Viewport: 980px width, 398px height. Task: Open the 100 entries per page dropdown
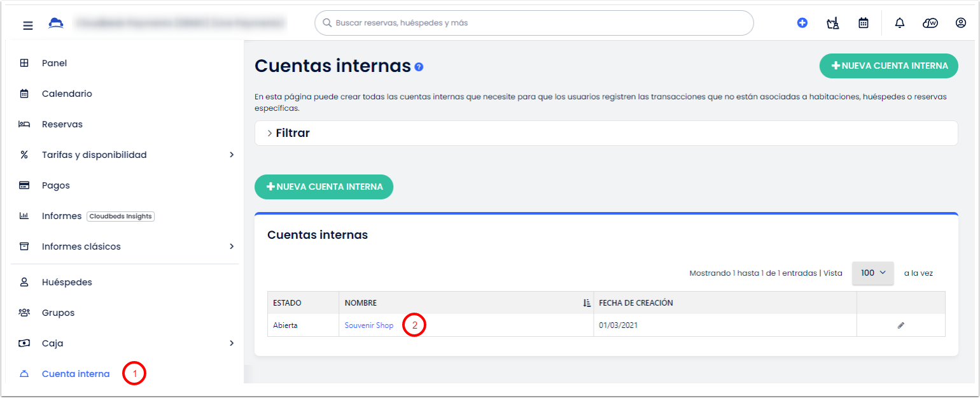tap(872, 273)
